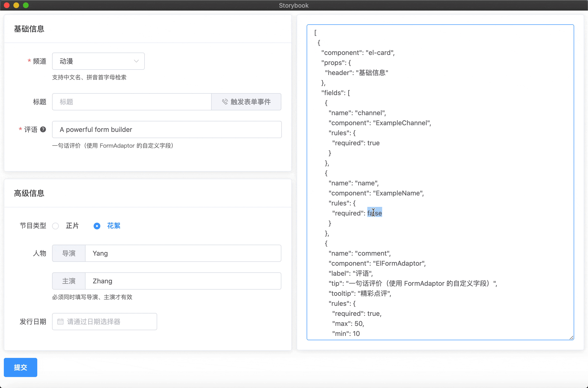Screen dimensions: 588x388
Task: Click the 导演 Yang input field
Action: [183, 253]
